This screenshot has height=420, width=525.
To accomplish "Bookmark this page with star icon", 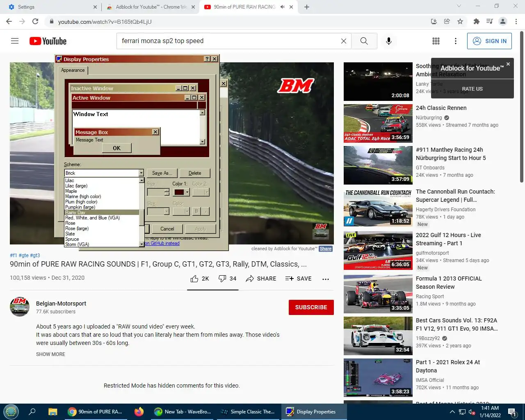I will pyautogui.click(x=460, y=21).
